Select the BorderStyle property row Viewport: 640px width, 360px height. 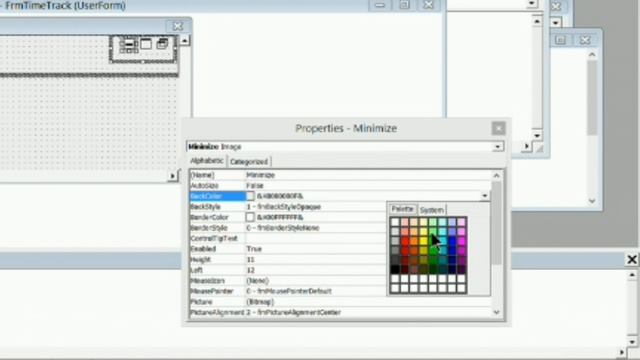[287, 228]
